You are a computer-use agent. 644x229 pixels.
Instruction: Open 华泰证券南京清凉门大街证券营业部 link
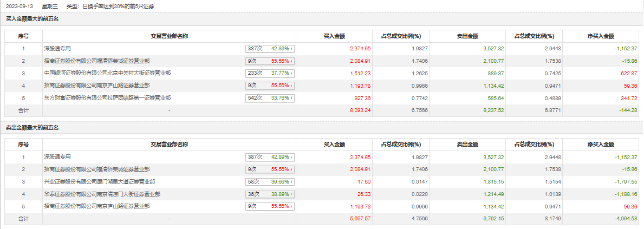click(102, 194)
